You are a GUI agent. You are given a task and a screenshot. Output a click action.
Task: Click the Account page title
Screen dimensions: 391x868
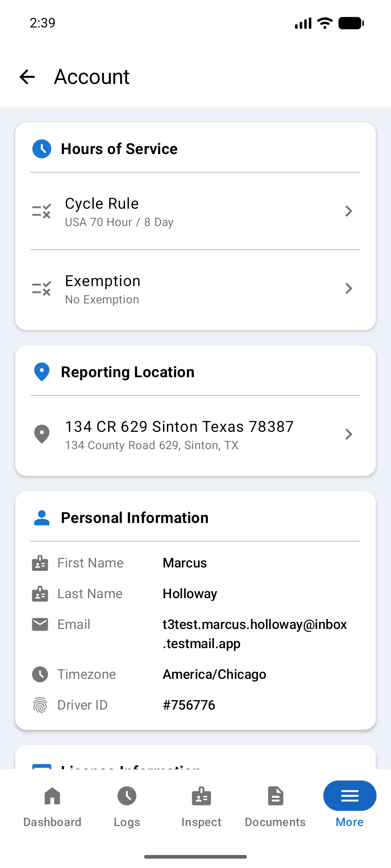coord(92,77)
